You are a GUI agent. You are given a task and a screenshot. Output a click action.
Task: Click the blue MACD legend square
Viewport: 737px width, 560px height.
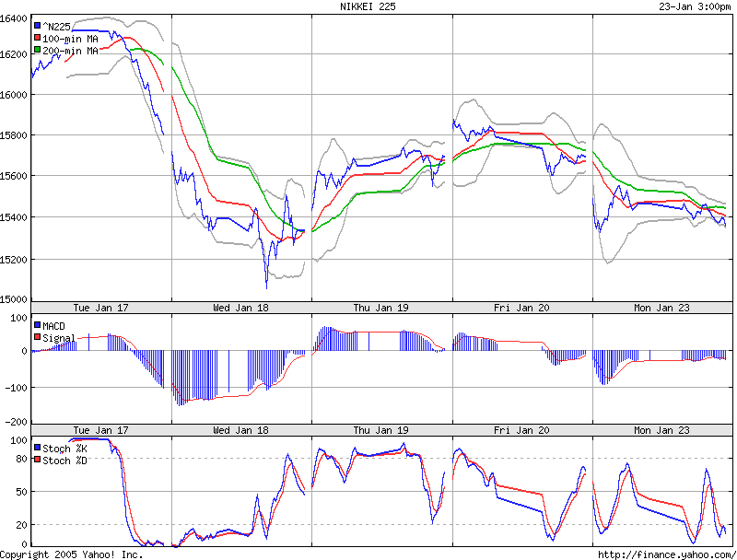[x=37, y=324]
